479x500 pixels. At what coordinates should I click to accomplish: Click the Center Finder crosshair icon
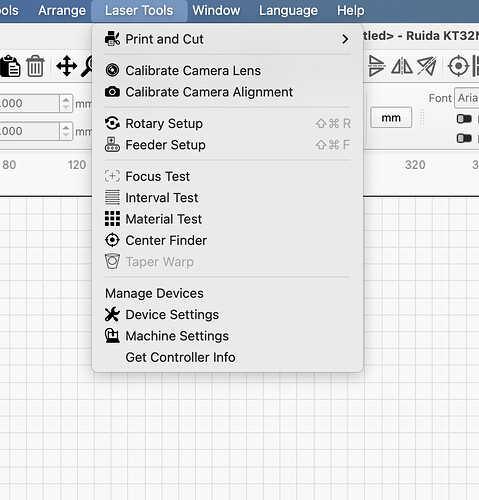[x=112, y=240]
